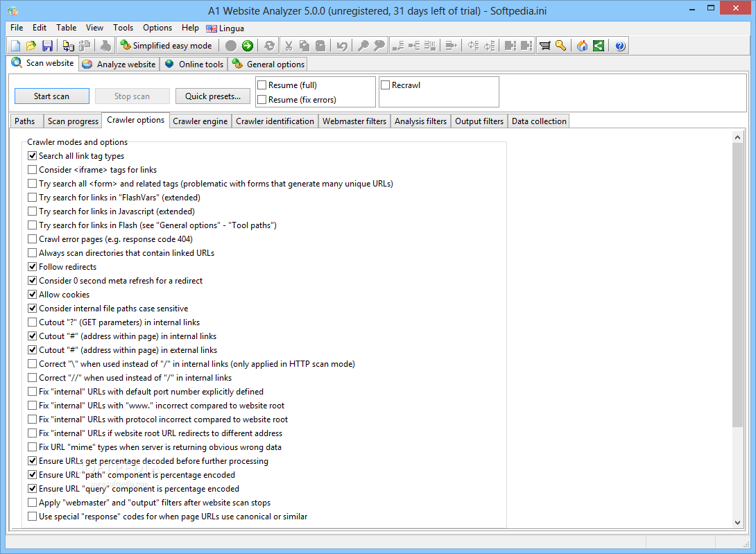Screen dimensions: 756x554
Task: Open the Help menu
Action: tap(190, 28)
